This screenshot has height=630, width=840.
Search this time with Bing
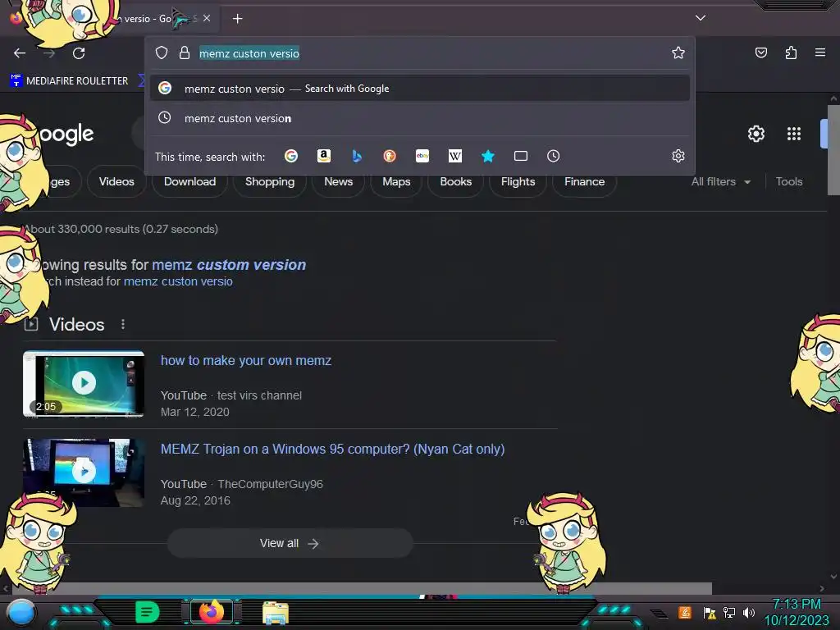pyautogui.click(x=357, y=156)
